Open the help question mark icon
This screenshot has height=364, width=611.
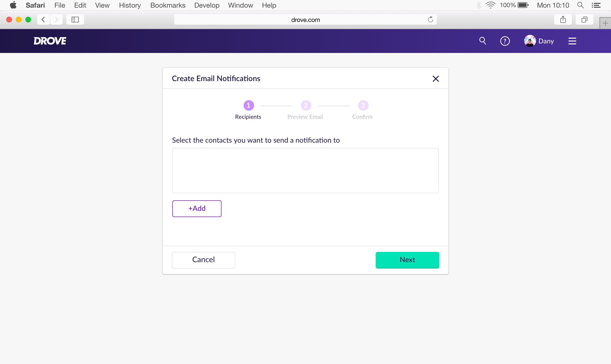tap(505, 41)
